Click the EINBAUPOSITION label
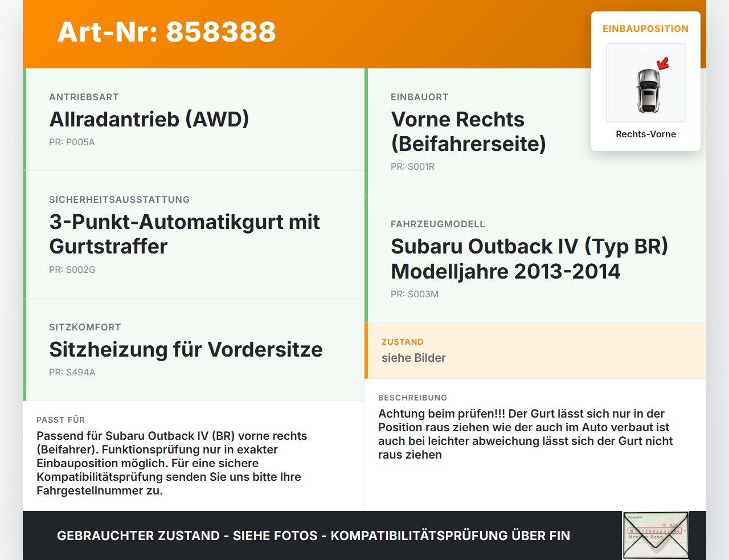This screenshot has width=729, height=560. click(x=646, y=28)
